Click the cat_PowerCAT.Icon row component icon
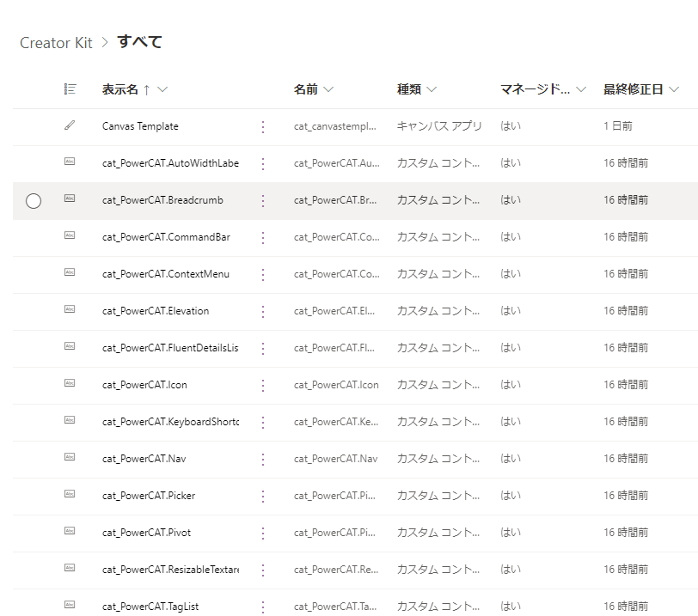 point(70,383)
